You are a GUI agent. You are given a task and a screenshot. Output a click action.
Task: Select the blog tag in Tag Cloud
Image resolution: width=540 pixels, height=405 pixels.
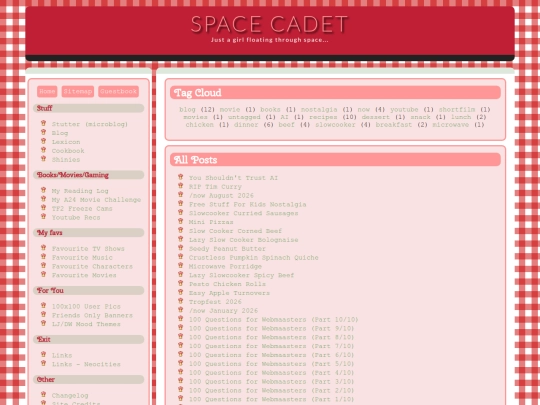pyautogui.click(x=187, y=110)
